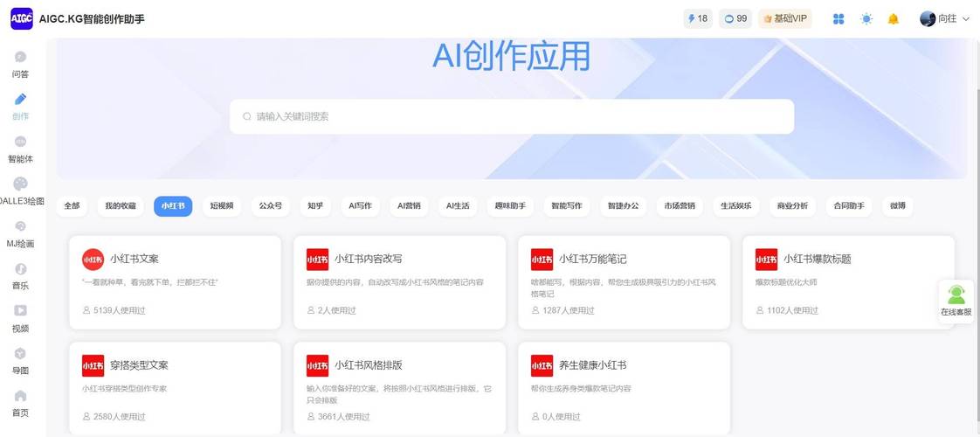Open the 小红书文案 app card
Image resolution: width=980 pixels, height=437 pixels.
tap(175, 281)
